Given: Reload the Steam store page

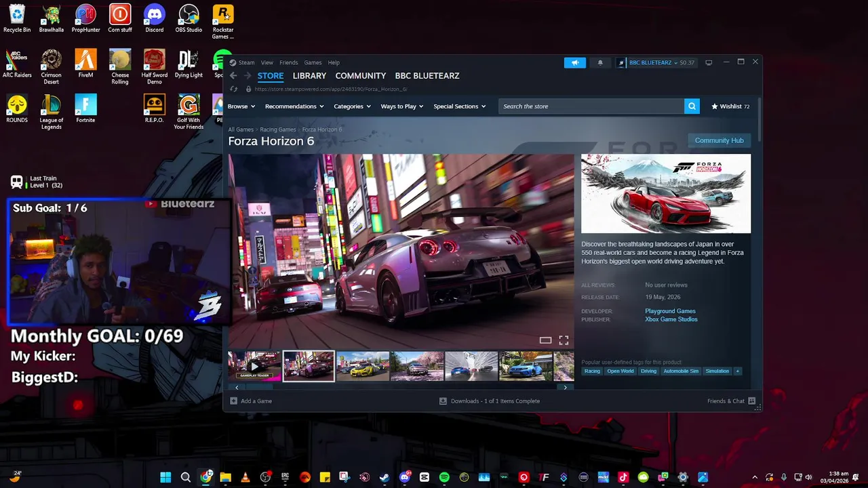Looking at the screenshot, I should click(x=234, y=89).
